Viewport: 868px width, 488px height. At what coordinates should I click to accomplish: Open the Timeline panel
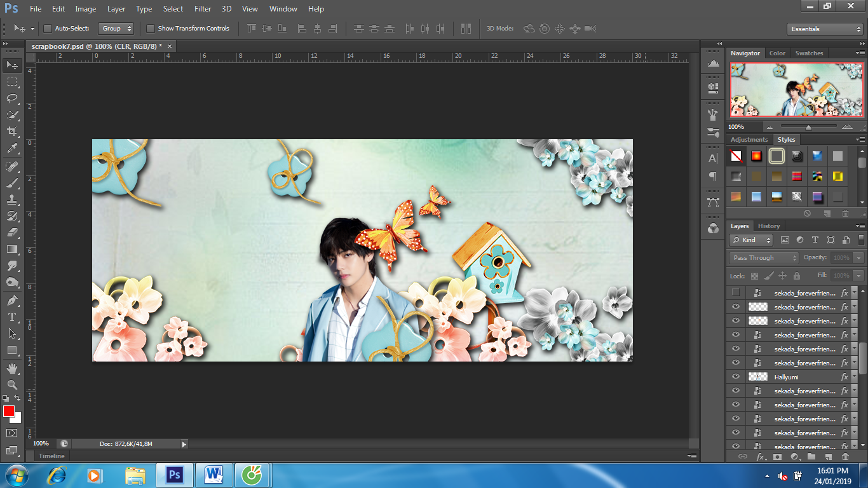pos(51,456)
